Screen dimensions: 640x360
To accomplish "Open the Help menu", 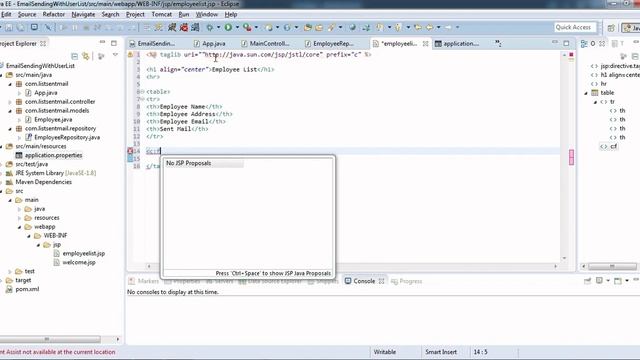I will click(231, 14).
